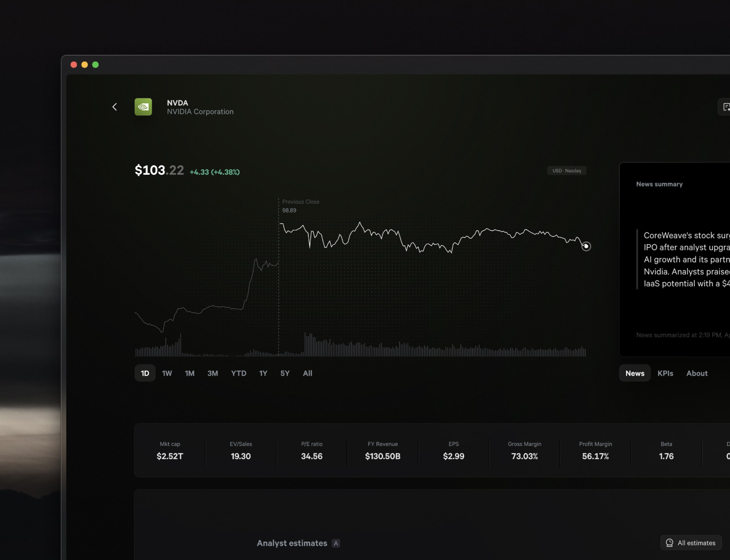The width and height of the screenshot is (730, 560).
Task: Enable the YTD chart range
Action: (x=238, y=373)
